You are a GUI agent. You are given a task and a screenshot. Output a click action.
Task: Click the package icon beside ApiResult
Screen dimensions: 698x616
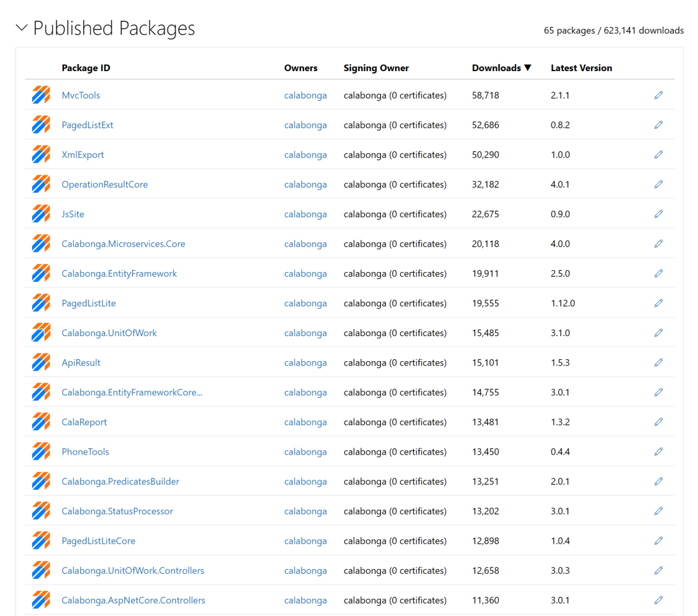point(41,362)
